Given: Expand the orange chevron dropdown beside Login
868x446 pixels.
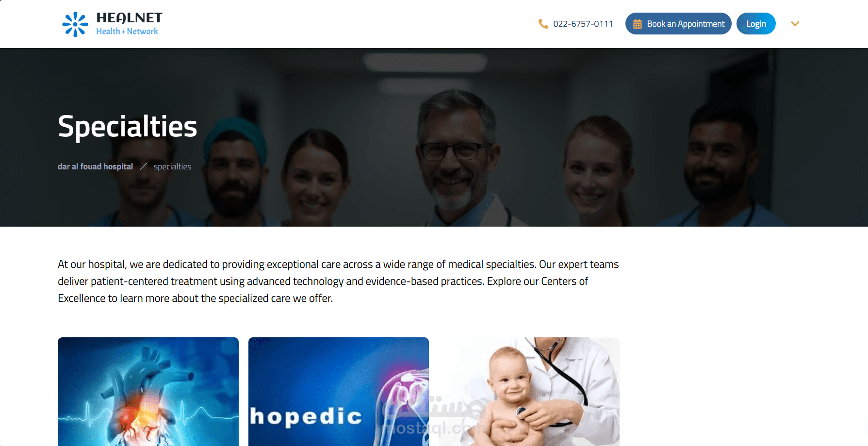Looking at the screenshot, I should (795, 24).
